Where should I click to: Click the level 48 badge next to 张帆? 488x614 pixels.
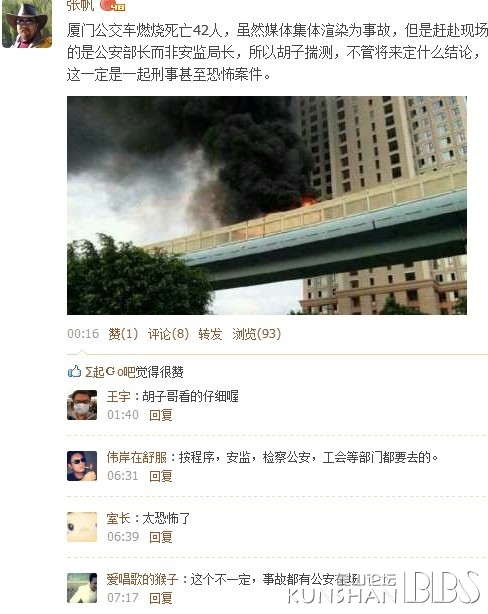[112, 5]
